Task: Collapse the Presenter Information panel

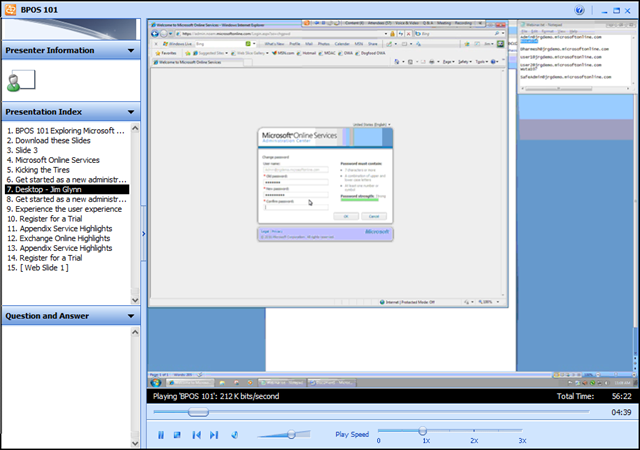Action: 131,50
